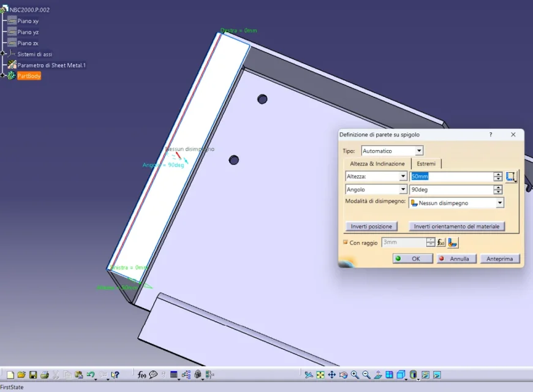Click the 90deg angle input field
Viewport: 533px width, 392px height.
point(451,190)
